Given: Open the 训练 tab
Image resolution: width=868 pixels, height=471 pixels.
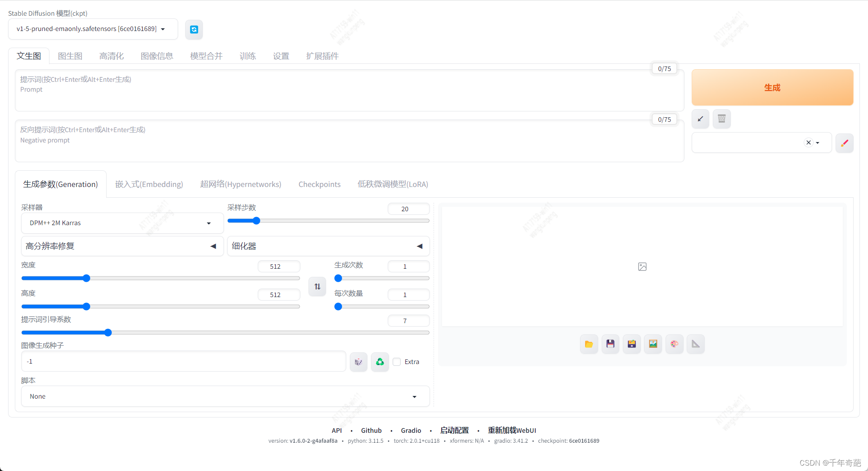Looking at the screenshot, I should (248, 56).
